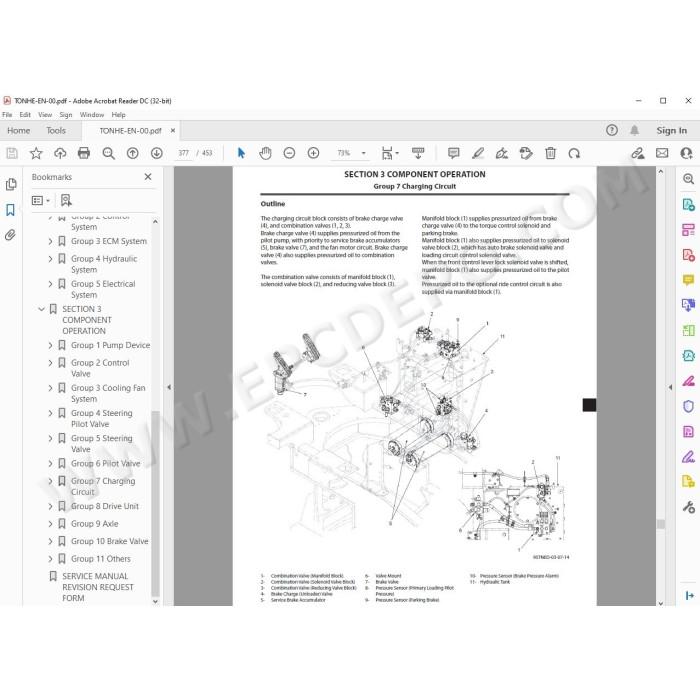
Task: Go to previous page arrow
Action: pos(133,153)
